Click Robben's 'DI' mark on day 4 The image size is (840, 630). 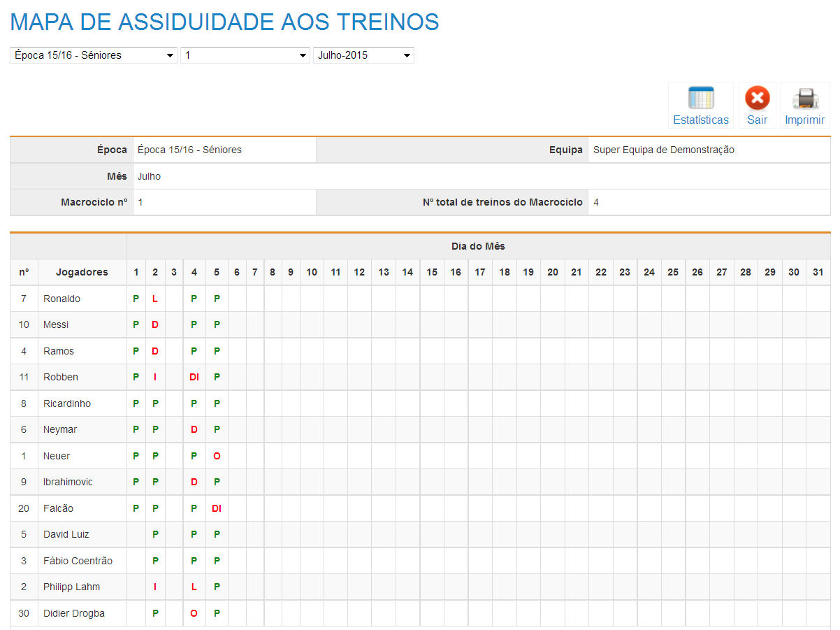(x=194, y=378)
